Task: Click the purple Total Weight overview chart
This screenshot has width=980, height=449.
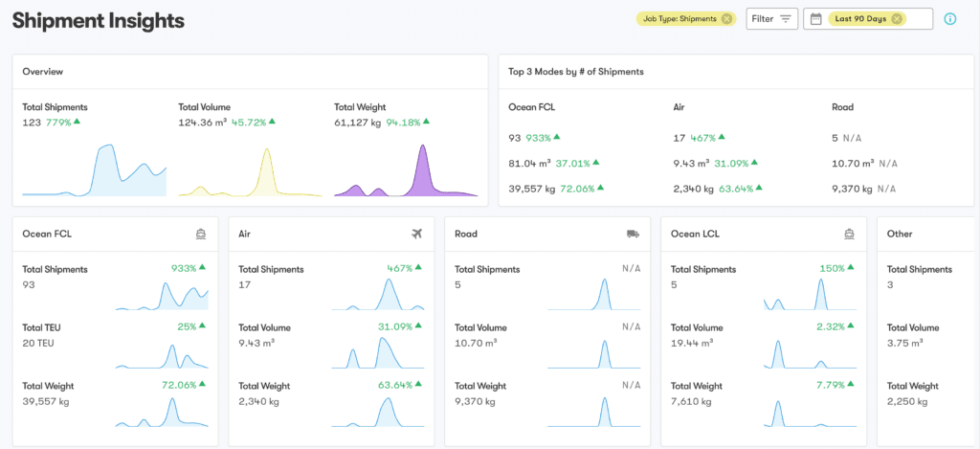Action: pos(406,170)
